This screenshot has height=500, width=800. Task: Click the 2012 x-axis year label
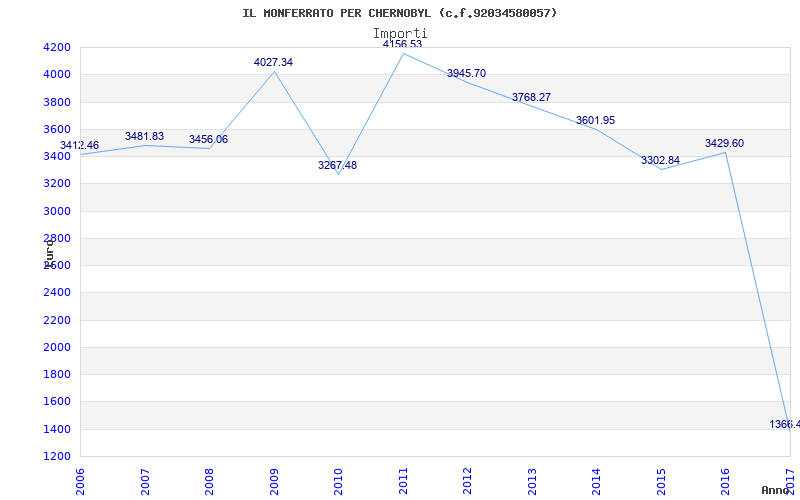[x=467, y=481]
